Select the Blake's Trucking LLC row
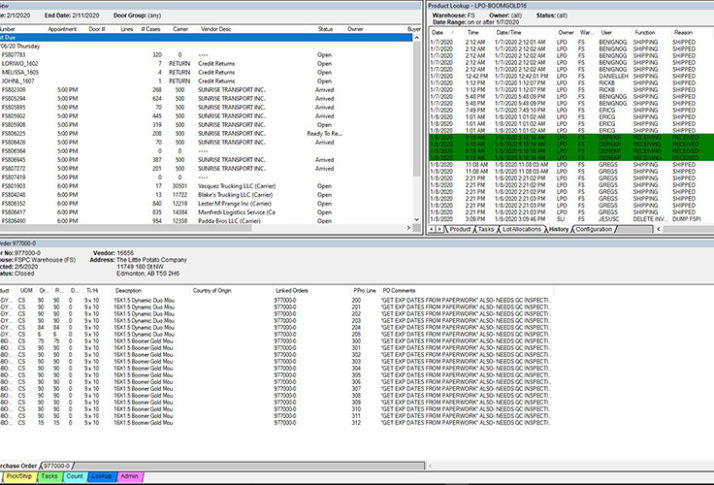 (206, 195)
